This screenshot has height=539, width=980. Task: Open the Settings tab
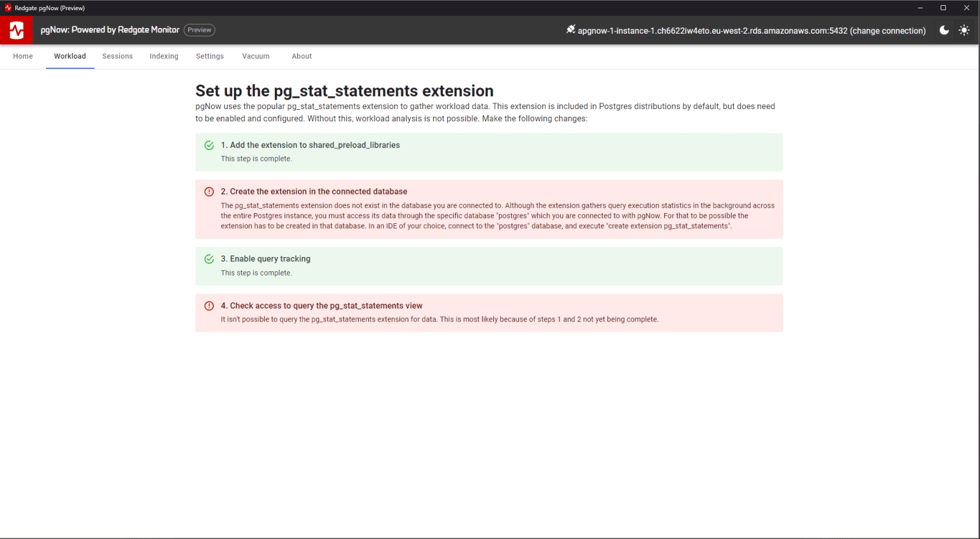click(x=210, y=56)
